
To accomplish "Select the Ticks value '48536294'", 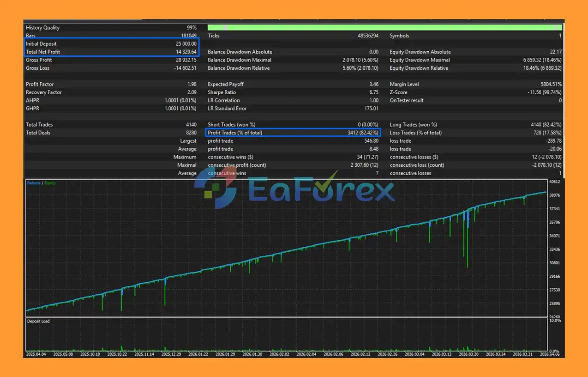I will (368, 36).
